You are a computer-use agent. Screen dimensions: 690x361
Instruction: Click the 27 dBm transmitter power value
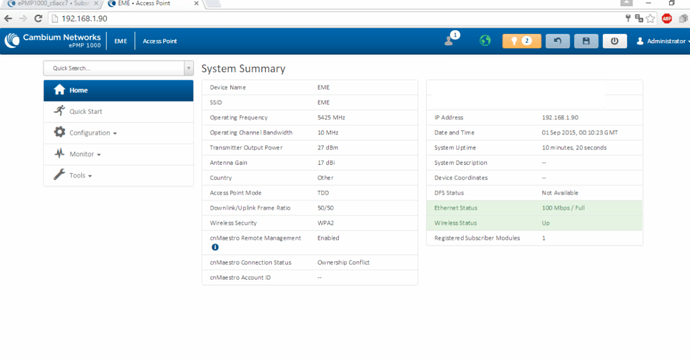coord(328,147)
